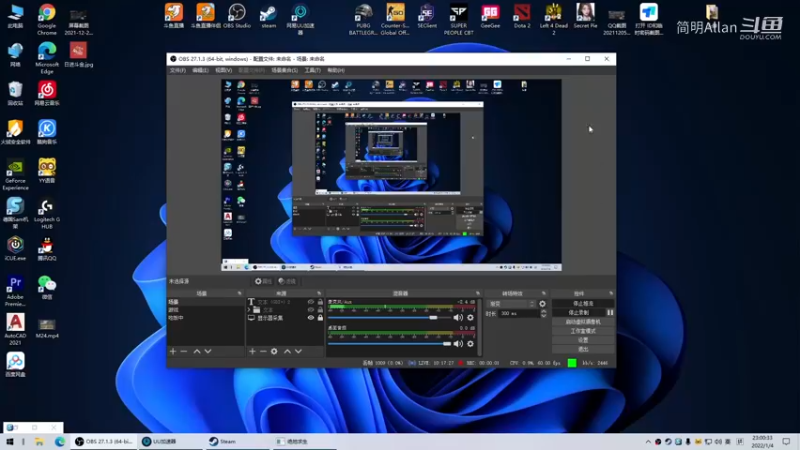Open 桌面音频 audio settings gear
The height and width of the screenshot is (450, 800).
(x=470, y=343)
